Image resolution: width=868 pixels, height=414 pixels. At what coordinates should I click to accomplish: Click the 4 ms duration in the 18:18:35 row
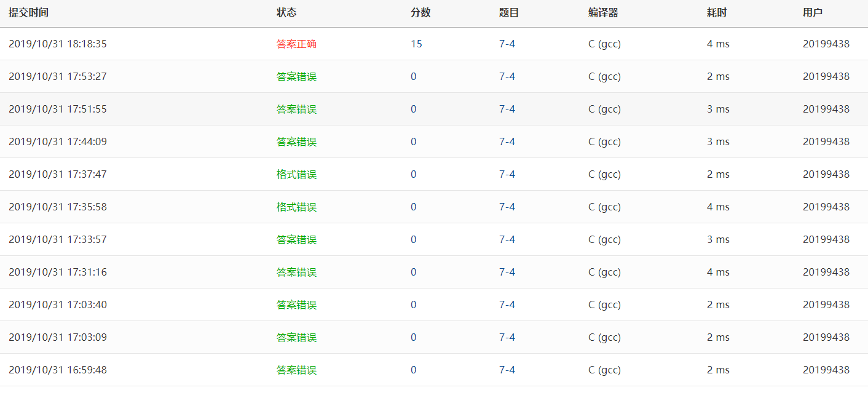pos(718,44)
